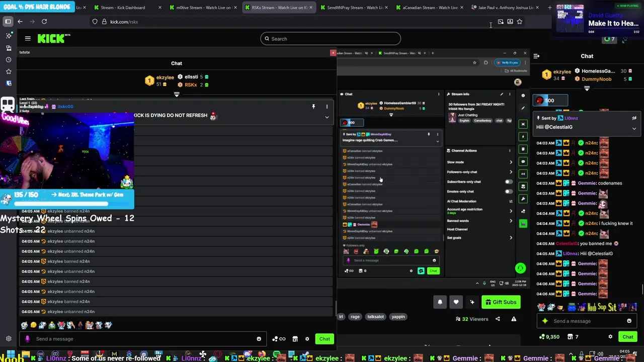Image resolution: width=644 pixels, height=362 pixels.
Task: Send with the right chat Chat button
Action: (x=628, y=337)
